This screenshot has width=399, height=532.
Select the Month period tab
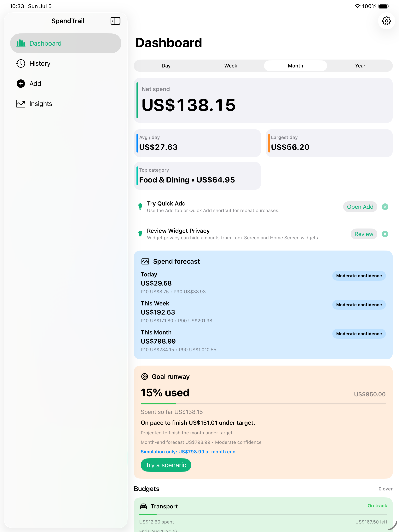[x=296, y=66]
